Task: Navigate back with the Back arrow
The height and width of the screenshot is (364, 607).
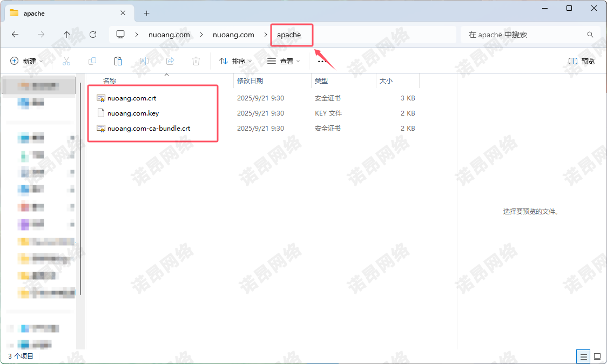Action: click(x=15, y=35)
